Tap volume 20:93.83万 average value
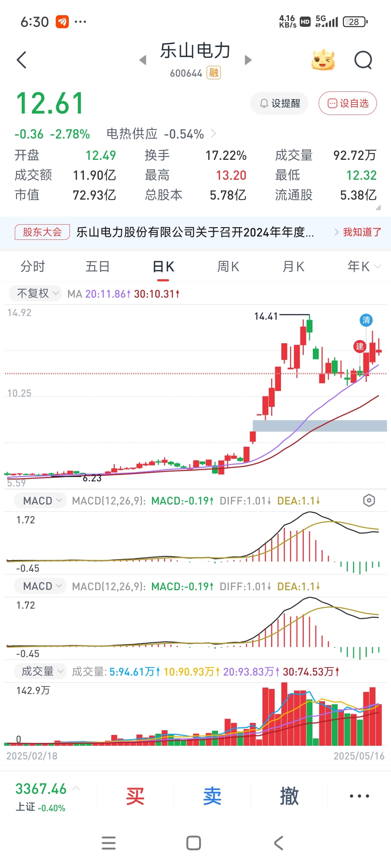391x868 pixels. click(251, 672)
